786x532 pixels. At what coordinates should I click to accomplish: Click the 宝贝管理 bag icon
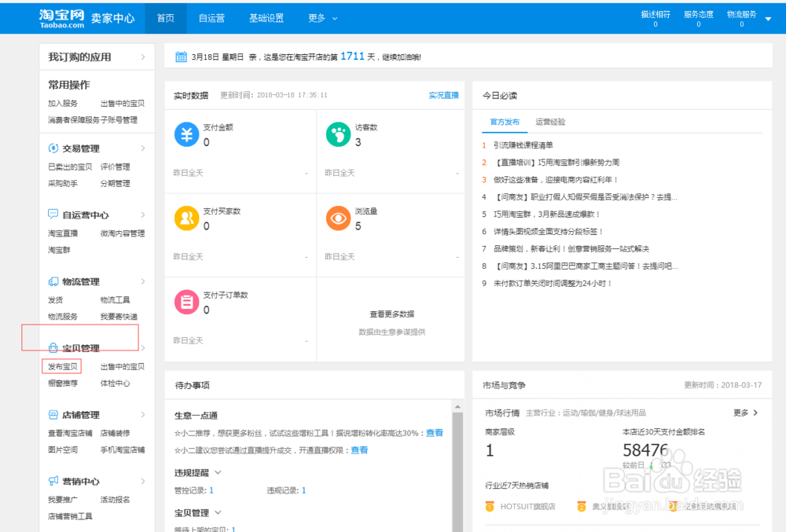pos(53,348)
